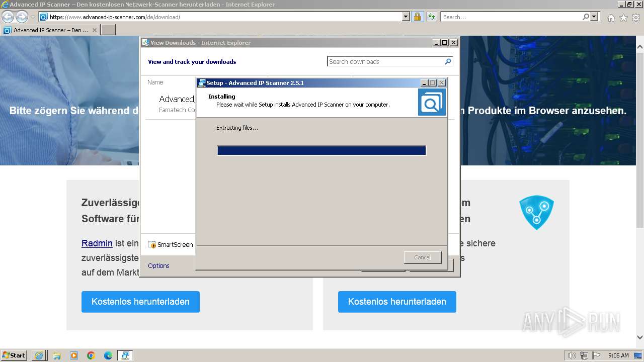Image resolution: width=644 pixels, height=362 pixels.
Task: Open the Tools gear icon
Action: click(636, 18)
